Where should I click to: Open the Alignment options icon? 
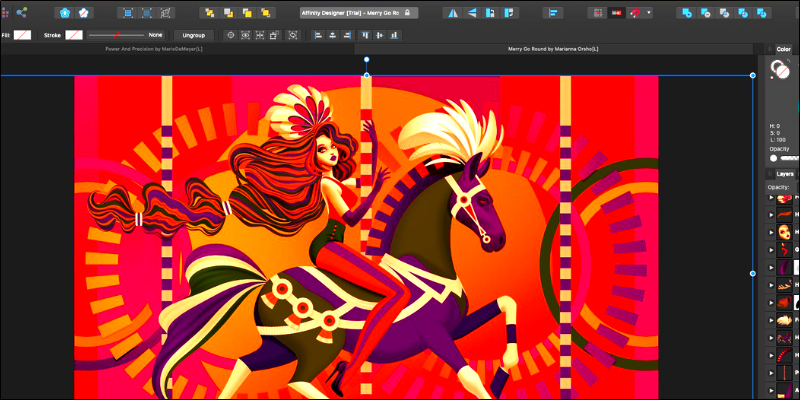tap(553, 13)
